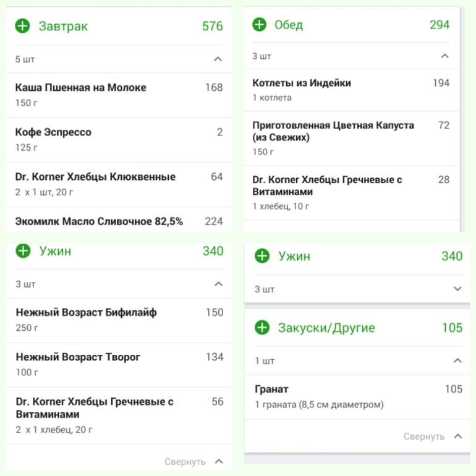This screenshot has height=476, width=476.
Task: Select Нежный Возраст Творог item
Action: coord(119,365)
